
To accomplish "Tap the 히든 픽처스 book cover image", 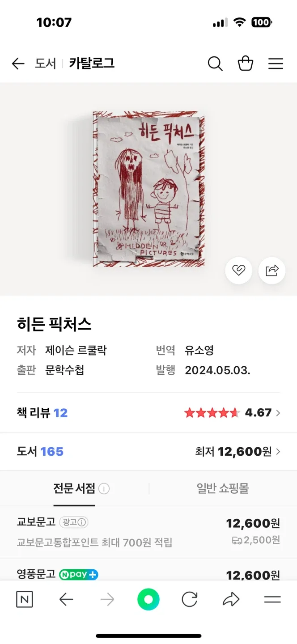I will point(148,189).
